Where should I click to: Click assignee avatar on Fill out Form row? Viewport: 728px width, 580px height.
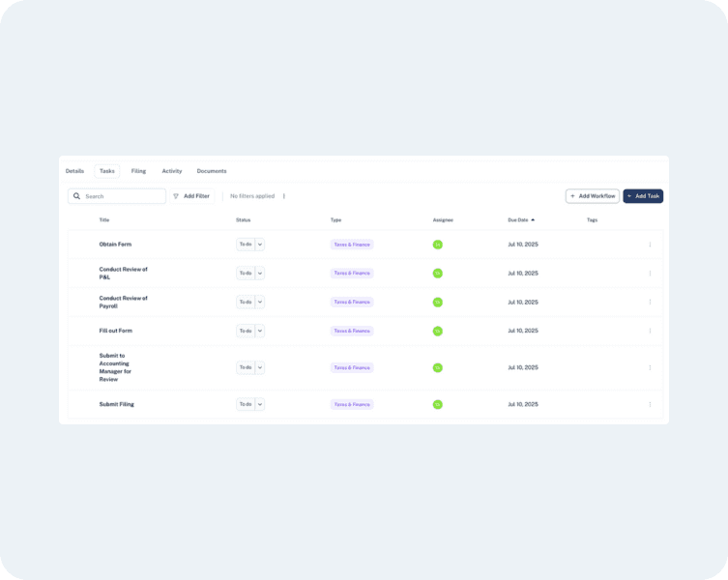point(437,332)
